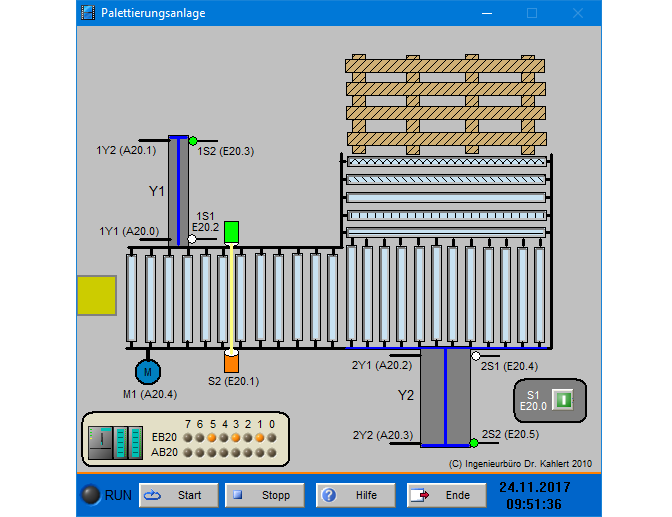The image size is (672, 517).
Task: Toggle the green S1 E20.0 switch
Action: [563, 400]
